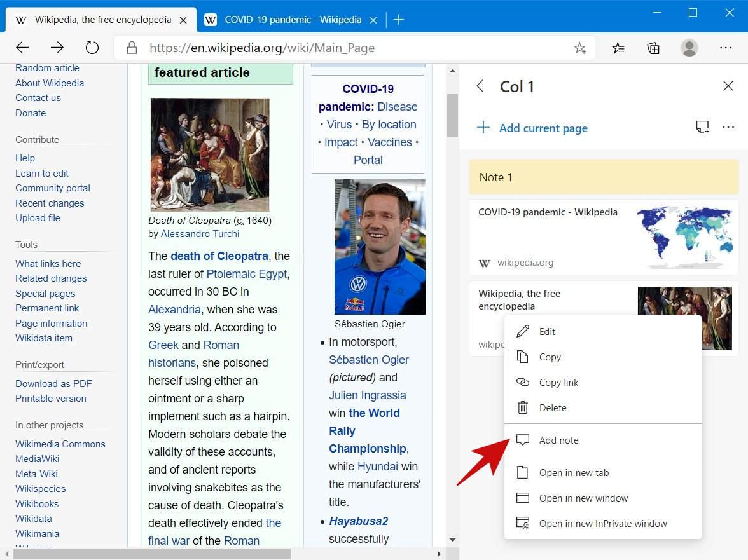Click the Sébastien Ogier photo

pyautogui.click(x=380, y=247)
